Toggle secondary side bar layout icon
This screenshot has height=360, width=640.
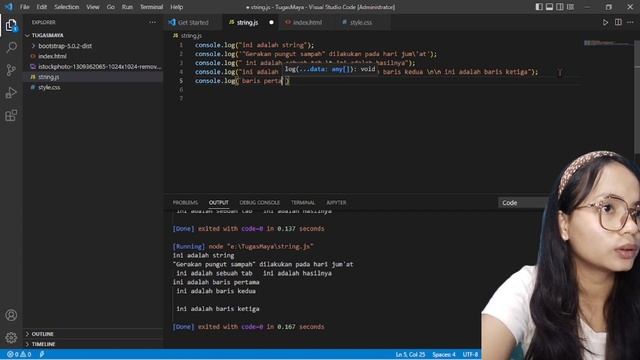point(560,7)
